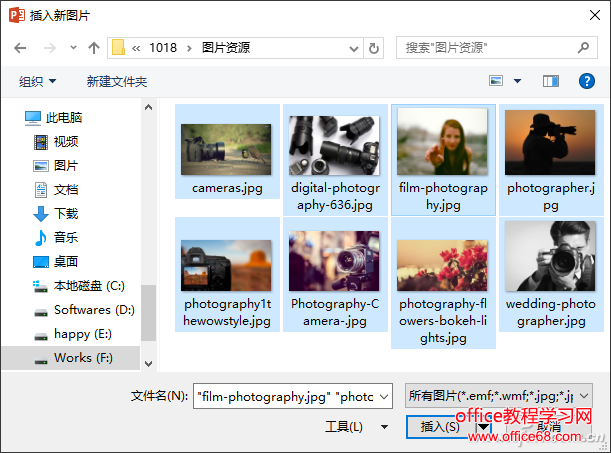Open Works (F:) drive
Screen dimensions: 611x453
click(71, 358)
